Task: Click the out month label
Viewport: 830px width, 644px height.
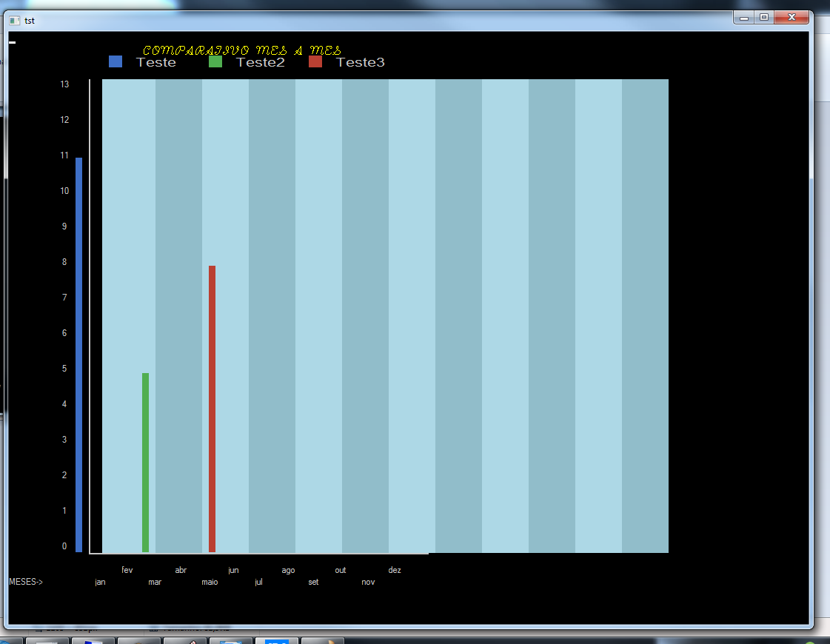Action: 341,570
